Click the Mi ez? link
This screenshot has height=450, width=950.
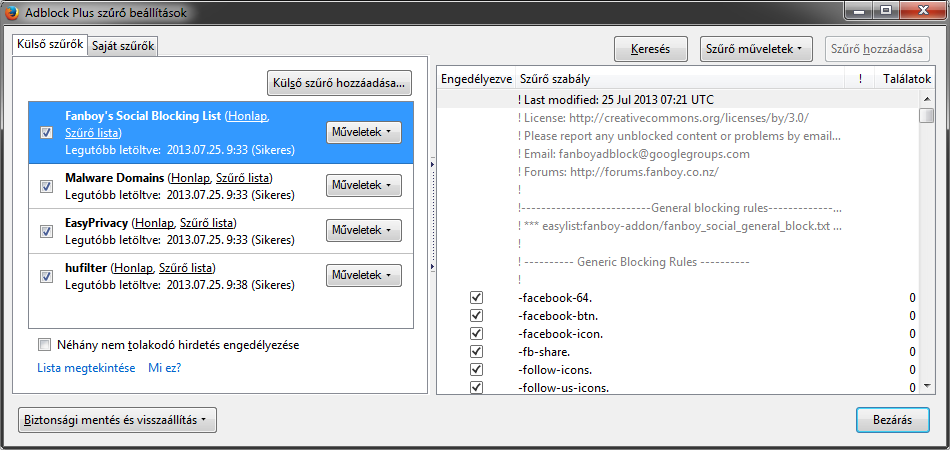pyautogui.click(x=165, y=368)
